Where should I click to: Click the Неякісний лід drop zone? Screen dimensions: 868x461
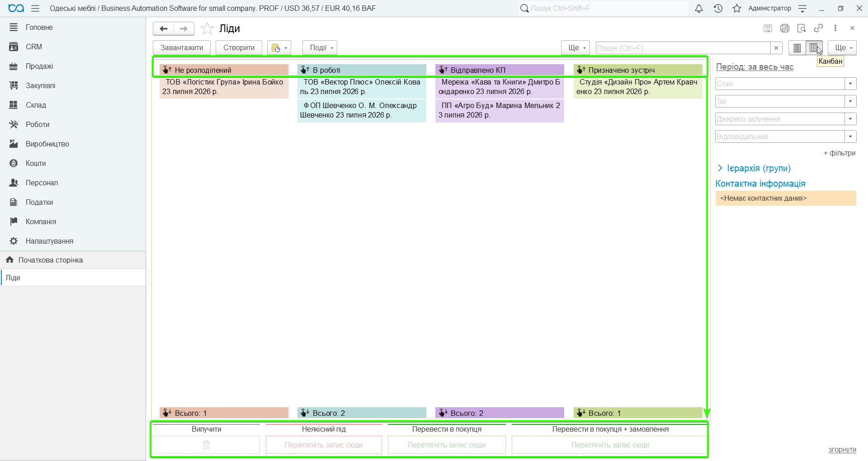[324, 445]
